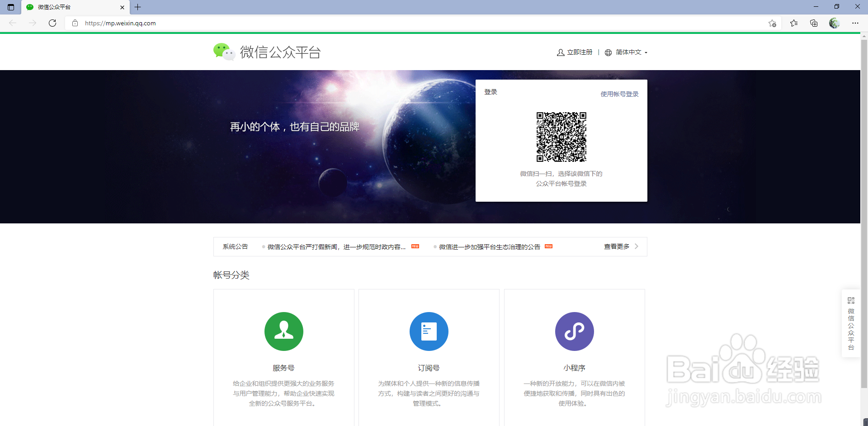
Task: Click the favorites star in the address bar
Action: tap(772, 23)
